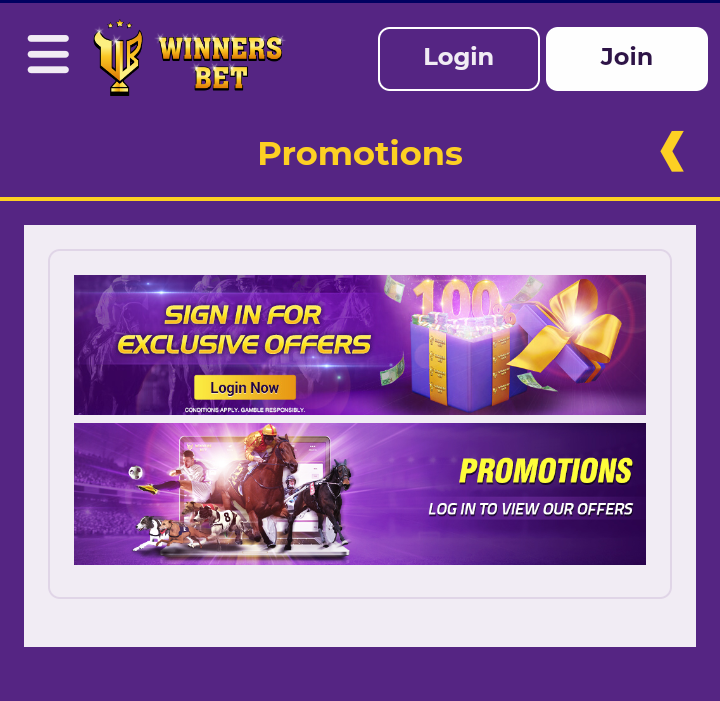Click the Winners Bet trophy shield logo
This screenshot has width=720, height=701.
pos(118,58)
